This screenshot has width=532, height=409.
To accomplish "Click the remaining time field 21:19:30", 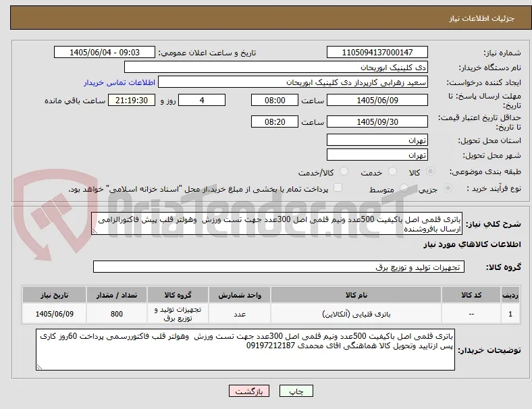I will [132, 100].
